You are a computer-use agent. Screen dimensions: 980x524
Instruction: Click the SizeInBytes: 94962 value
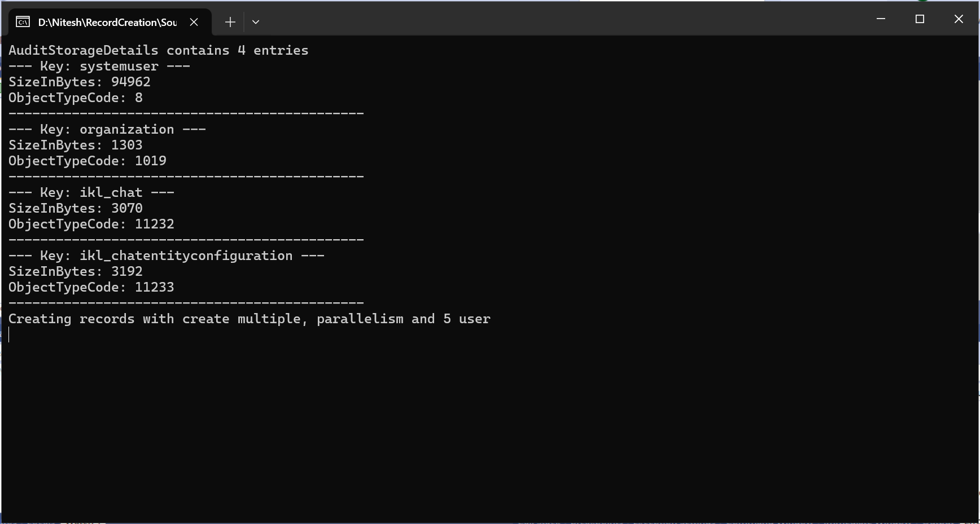[80, 82]
